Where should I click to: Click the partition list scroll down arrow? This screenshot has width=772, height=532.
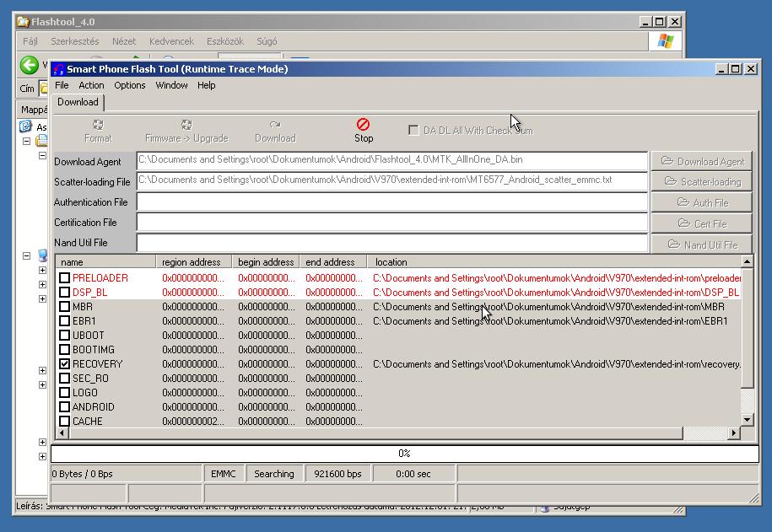747,420
